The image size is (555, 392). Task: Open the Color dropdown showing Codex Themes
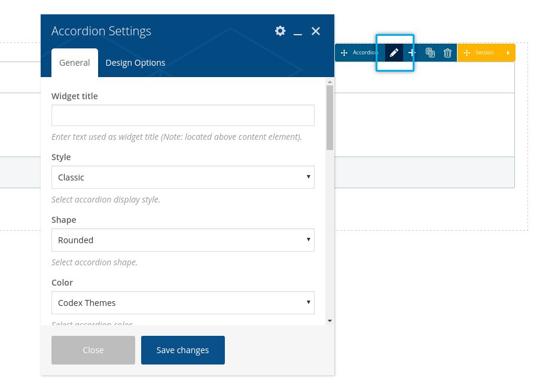(182, 303)
